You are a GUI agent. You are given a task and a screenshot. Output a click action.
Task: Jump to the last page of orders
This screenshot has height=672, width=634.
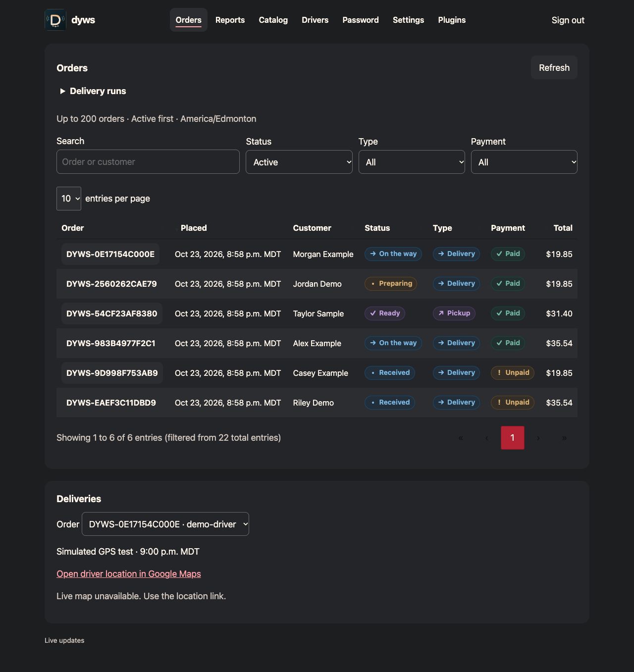pos(564,438)
